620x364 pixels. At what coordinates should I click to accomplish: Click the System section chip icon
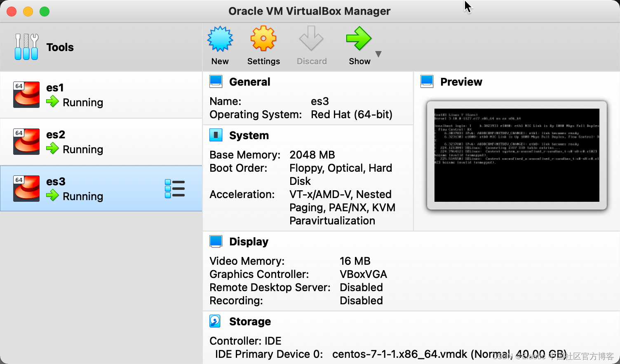click(216, 135)
